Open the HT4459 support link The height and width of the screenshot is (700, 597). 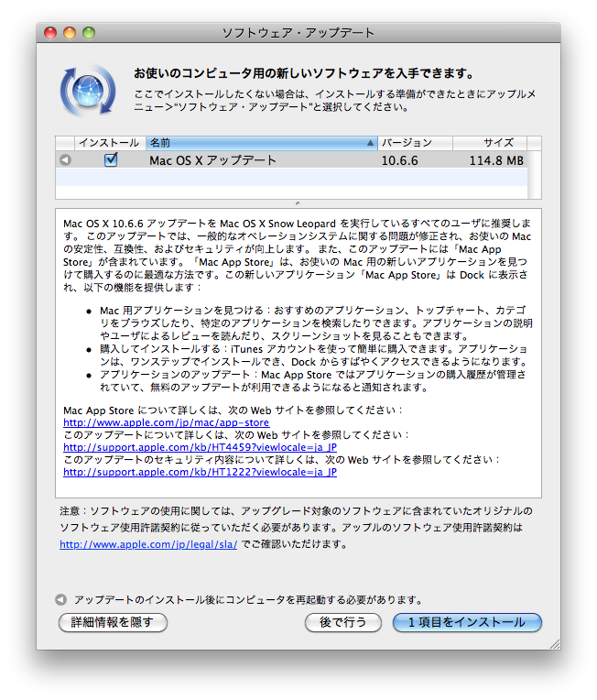pos(200,447)
